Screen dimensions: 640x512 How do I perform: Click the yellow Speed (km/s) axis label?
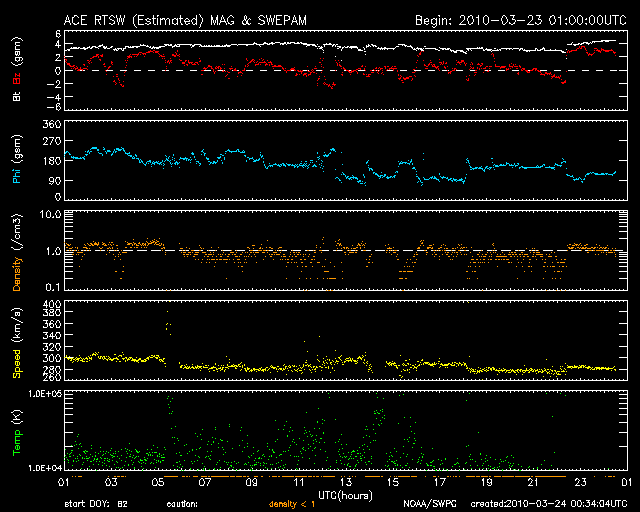pos(17,342)
